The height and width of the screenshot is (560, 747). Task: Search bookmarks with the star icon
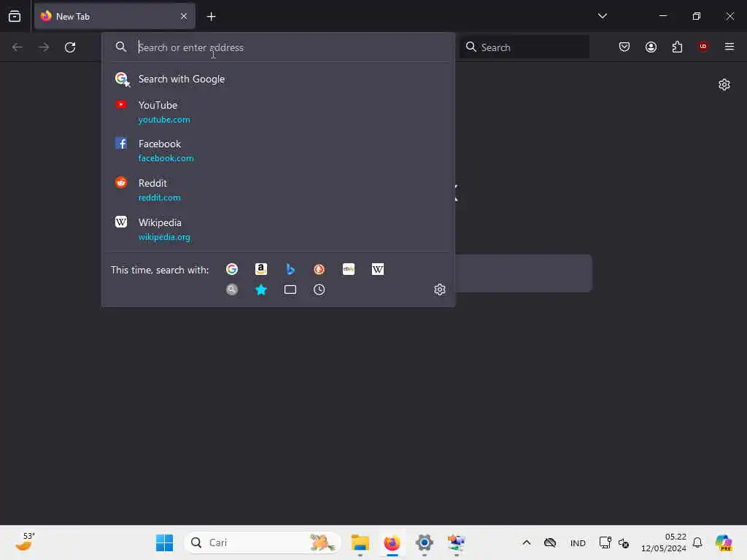(x=261, y=289)
